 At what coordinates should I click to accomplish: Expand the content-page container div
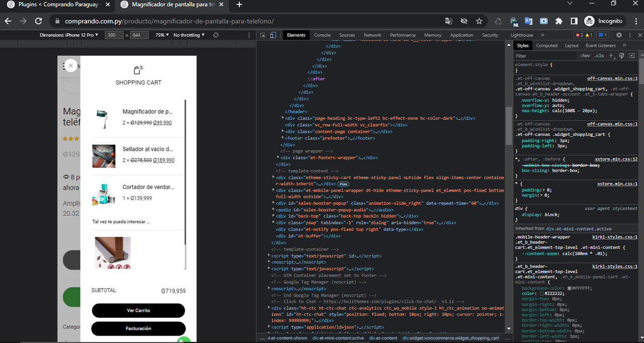(283, 131)
